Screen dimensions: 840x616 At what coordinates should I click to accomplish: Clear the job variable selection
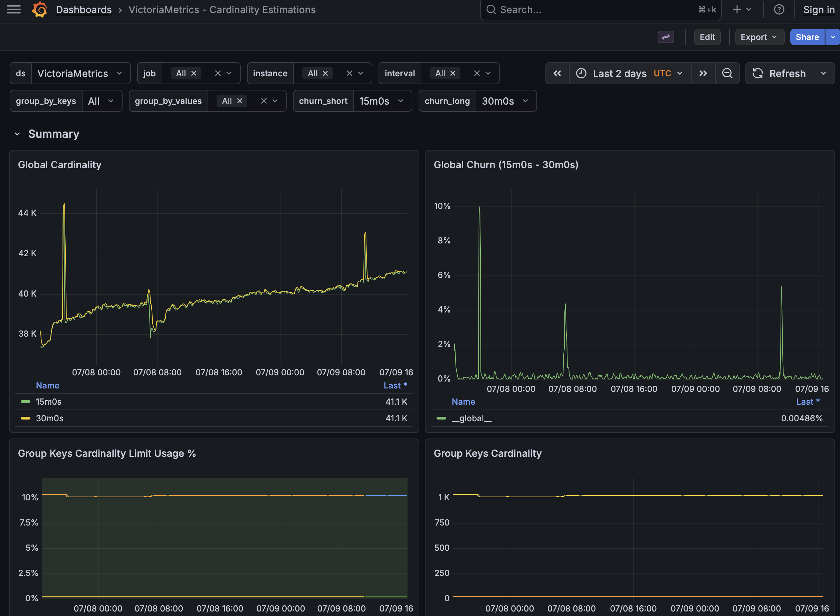tap(218, 74)
